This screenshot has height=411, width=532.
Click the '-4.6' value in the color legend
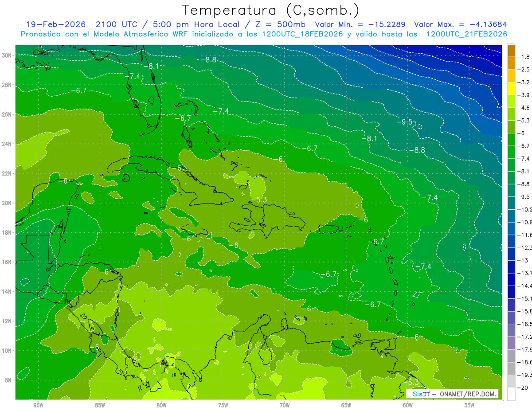coord(523,108)
